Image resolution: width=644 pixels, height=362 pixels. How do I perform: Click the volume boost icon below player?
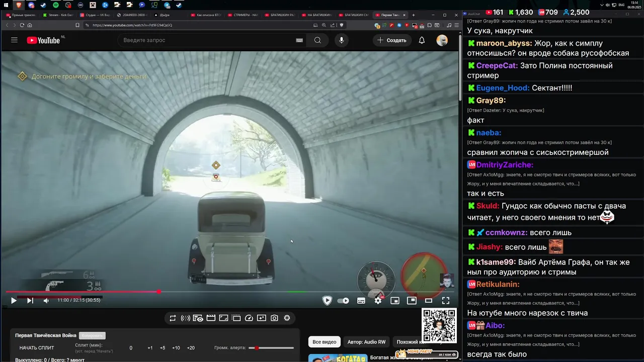pos(185,318)
